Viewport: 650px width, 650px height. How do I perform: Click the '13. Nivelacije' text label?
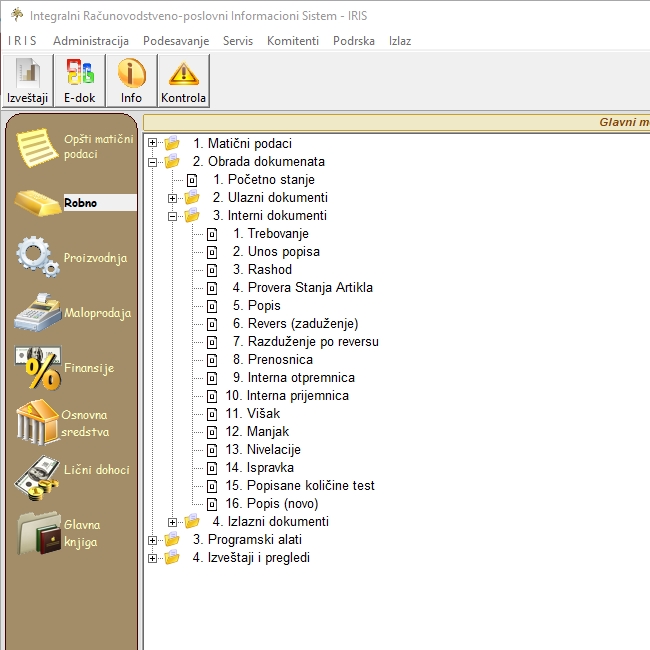(x=263, y=449)
